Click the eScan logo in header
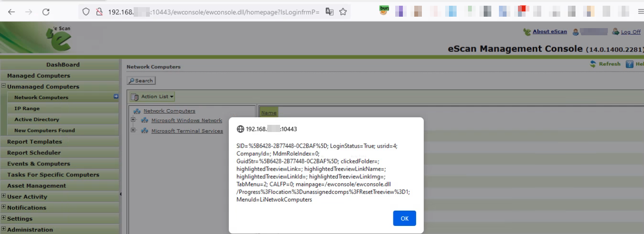644x234 pixels. (59, 38)
